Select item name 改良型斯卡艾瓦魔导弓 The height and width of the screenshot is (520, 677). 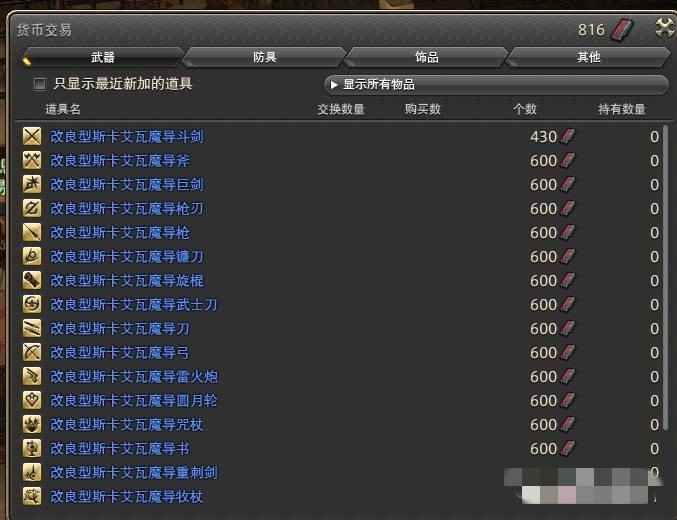click(120, 352)
